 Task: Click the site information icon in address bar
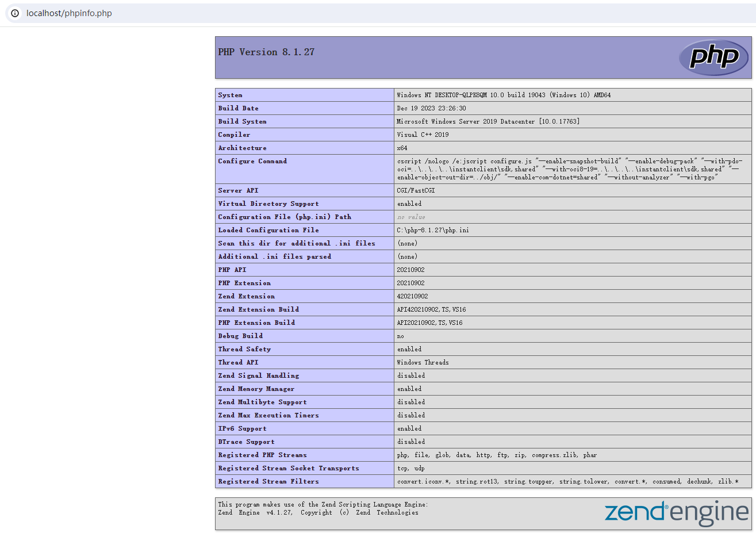[15, 13]
